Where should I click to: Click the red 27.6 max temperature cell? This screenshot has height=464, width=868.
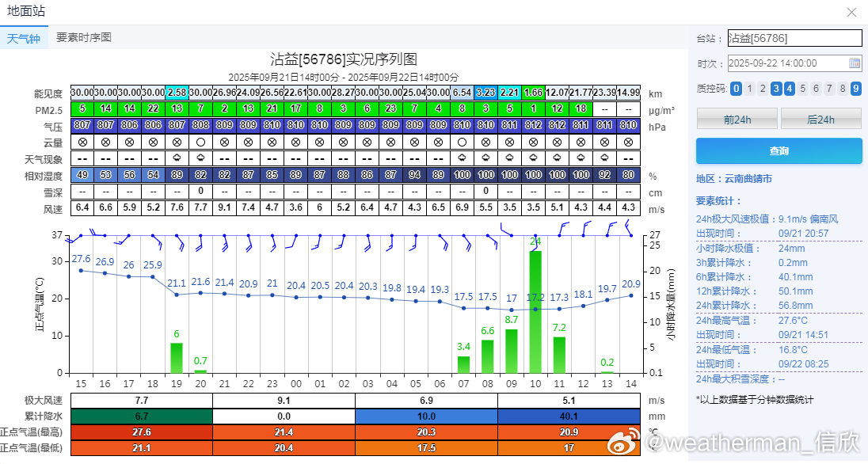(142, 432)
